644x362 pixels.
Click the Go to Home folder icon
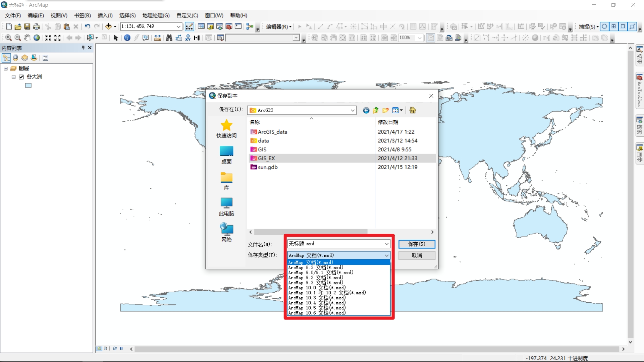(413, 110)
